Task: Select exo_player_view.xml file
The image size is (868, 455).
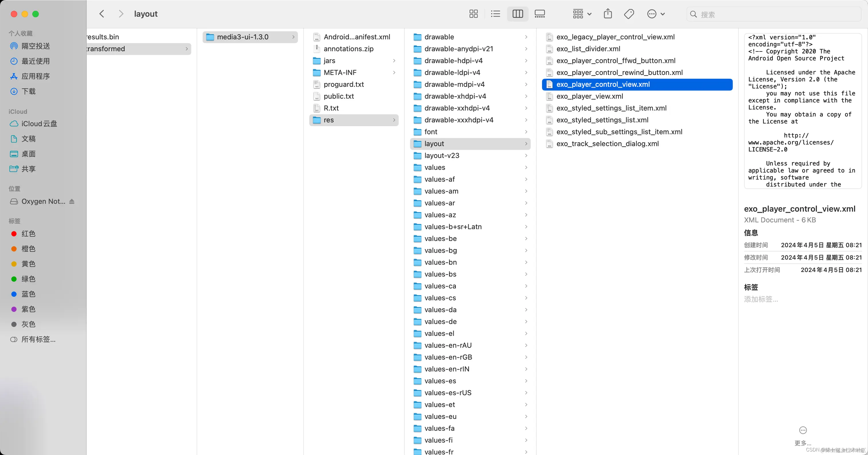Action: click(x=589, y=97)
